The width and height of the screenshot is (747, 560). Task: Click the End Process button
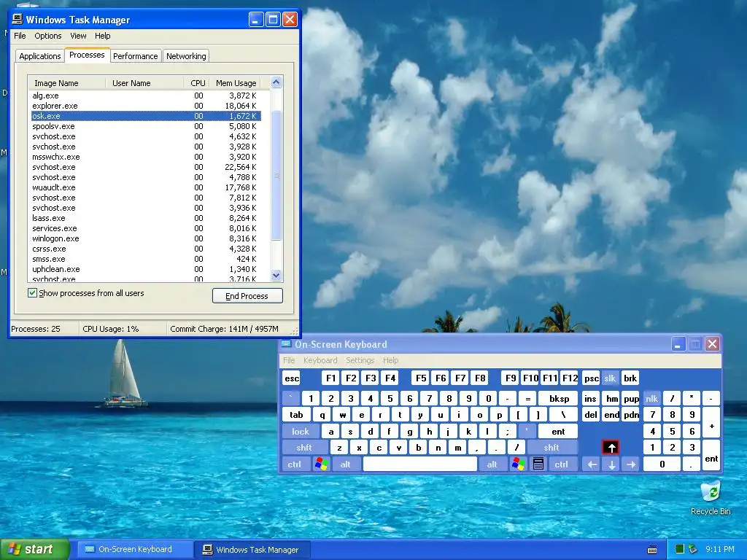point(247,296)
